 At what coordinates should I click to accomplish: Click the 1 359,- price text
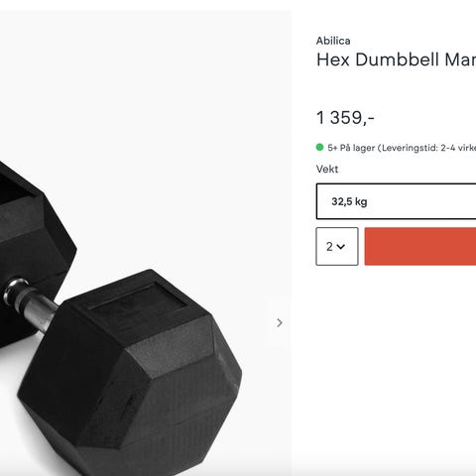point(345,118)
